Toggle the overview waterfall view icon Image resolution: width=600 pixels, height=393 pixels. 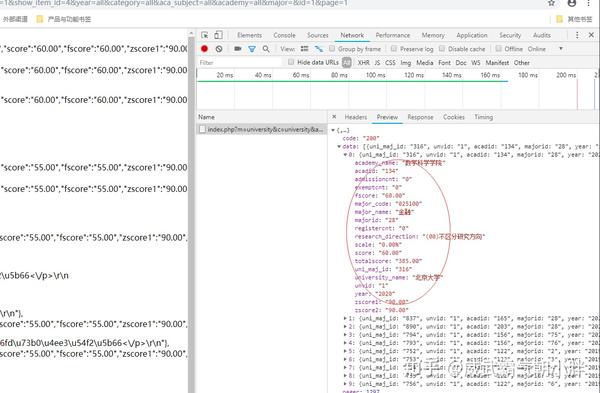(x=319, y=49)
